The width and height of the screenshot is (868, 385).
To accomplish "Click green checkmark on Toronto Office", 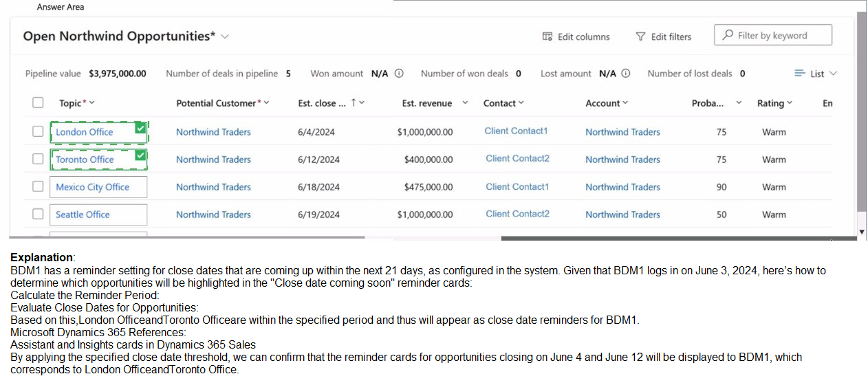I will [140, 155].
